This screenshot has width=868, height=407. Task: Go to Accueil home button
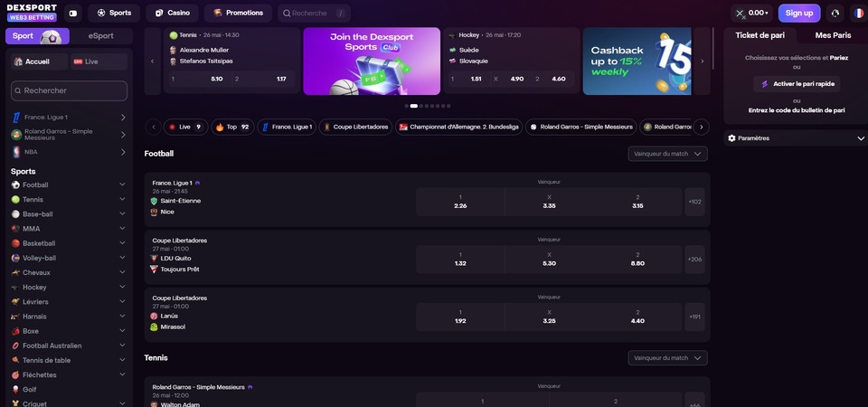pos(39,62)
